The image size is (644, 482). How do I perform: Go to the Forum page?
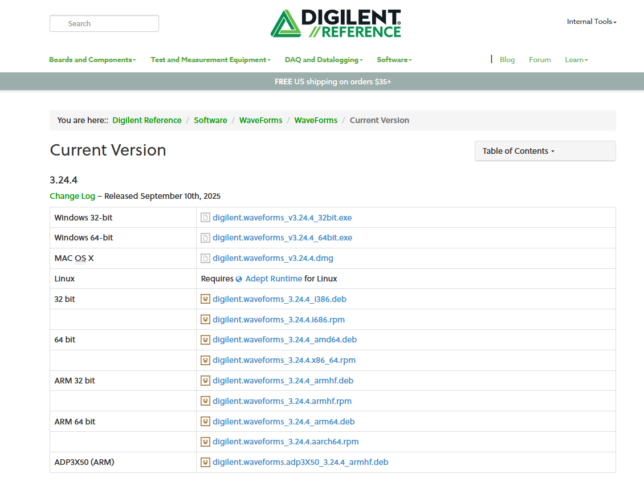pyautogui.click(x=540, y=60)
